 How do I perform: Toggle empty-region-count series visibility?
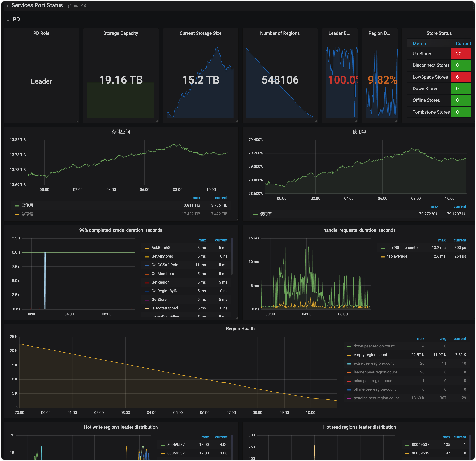click(x=370, y=355)
